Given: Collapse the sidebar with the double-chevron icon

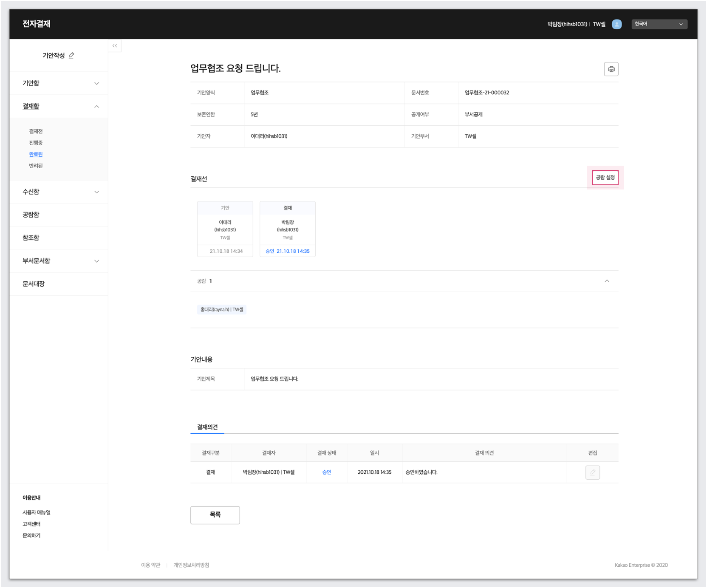Looking at the screenshot, I should click(115, 45).
